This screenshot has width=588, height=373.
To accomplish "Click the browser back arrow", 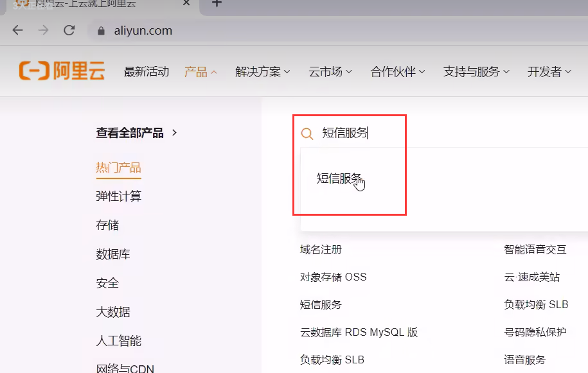I will [x=17, y=30].
